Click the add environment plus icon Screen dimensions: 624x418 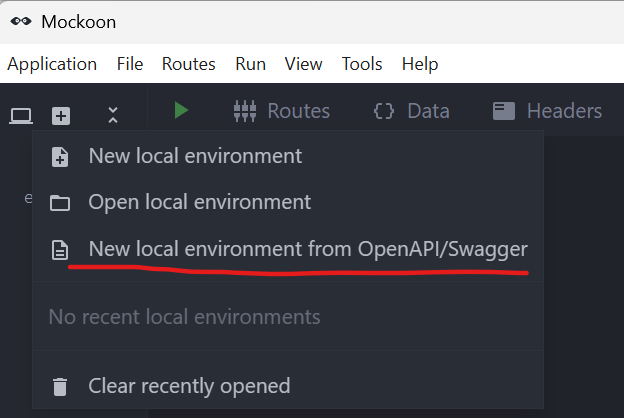click(x=61, y=116)
